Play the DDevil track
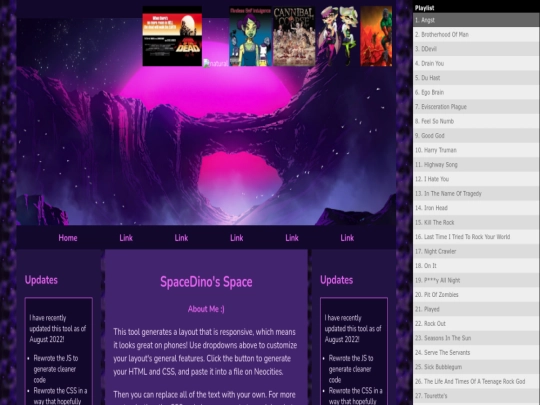The height and width of the screenshot is (405, 540). tap(476, 49)
